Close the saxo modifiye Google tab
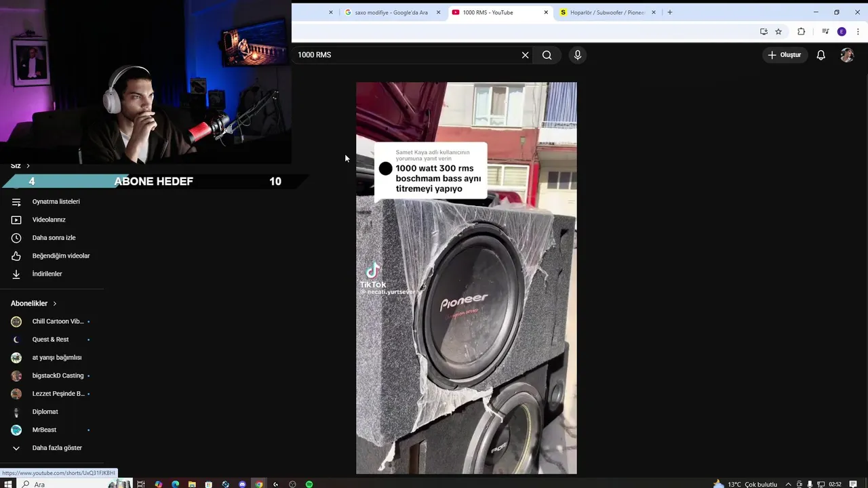Screen dimensions: 868x488 [439, 12]
